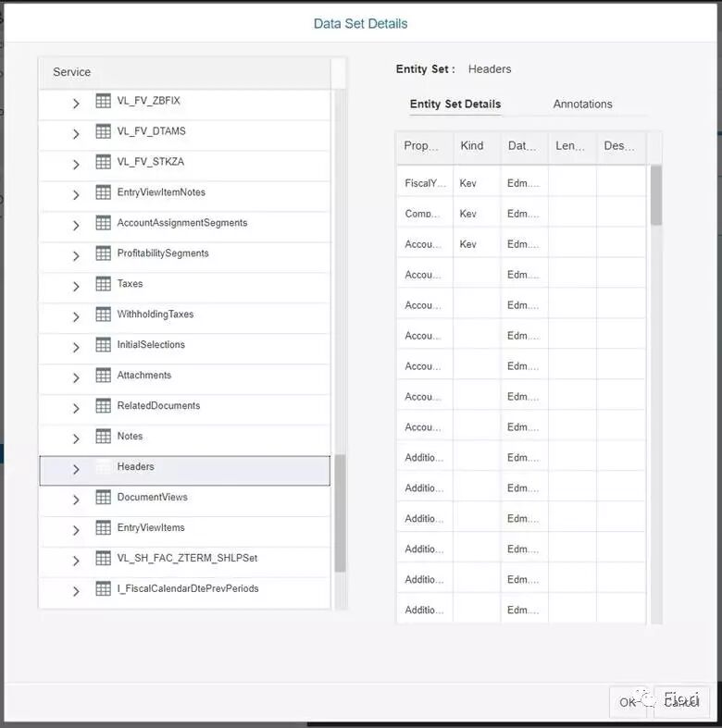Expand the VL_FV_ZBFIX node
This screenshot has height=728, width=722.
(76, 104)
